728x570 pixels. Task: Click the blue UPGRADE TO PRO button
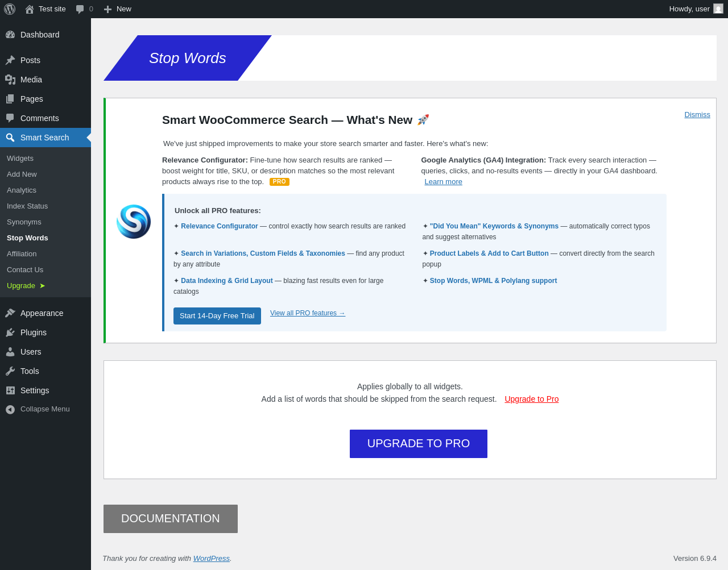[419, 444]
